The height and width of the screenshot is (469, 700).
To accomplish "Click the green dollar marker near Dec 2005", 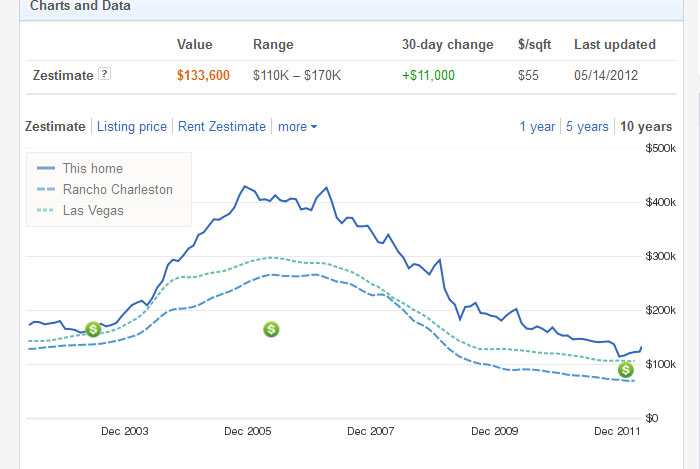I will click(x=271, y=329).
